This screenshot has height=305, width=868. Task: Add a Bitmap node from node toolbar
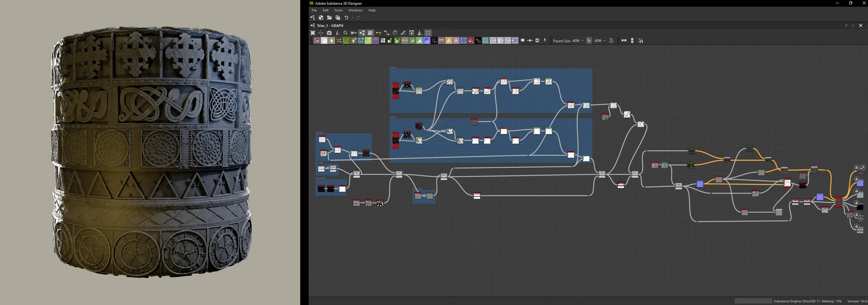point(317,41)
